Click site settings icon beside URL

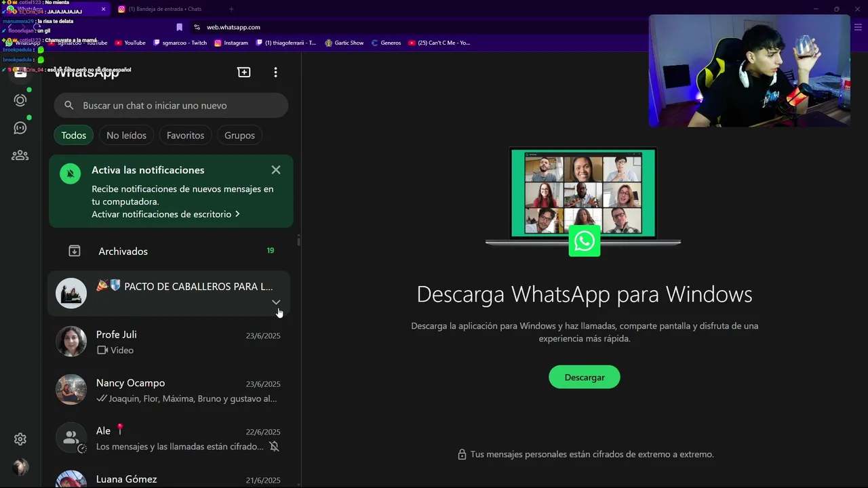(x=197, y=27)
